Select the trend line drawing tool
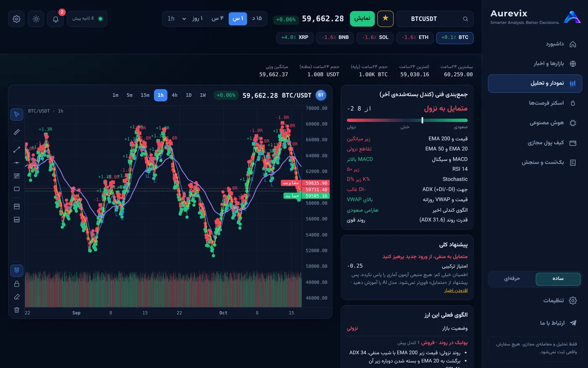This screenshot has width=588, height=368. click(17, 149)
